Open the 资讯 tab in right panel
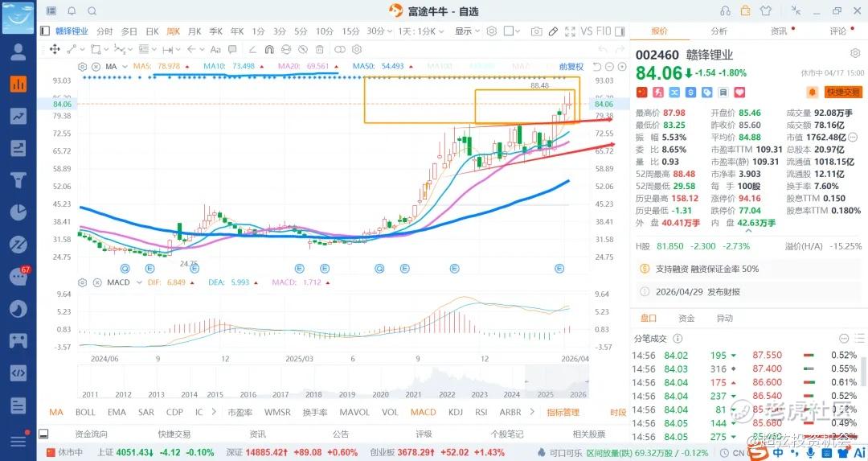The image size is (868, 461). click(779, 31)
